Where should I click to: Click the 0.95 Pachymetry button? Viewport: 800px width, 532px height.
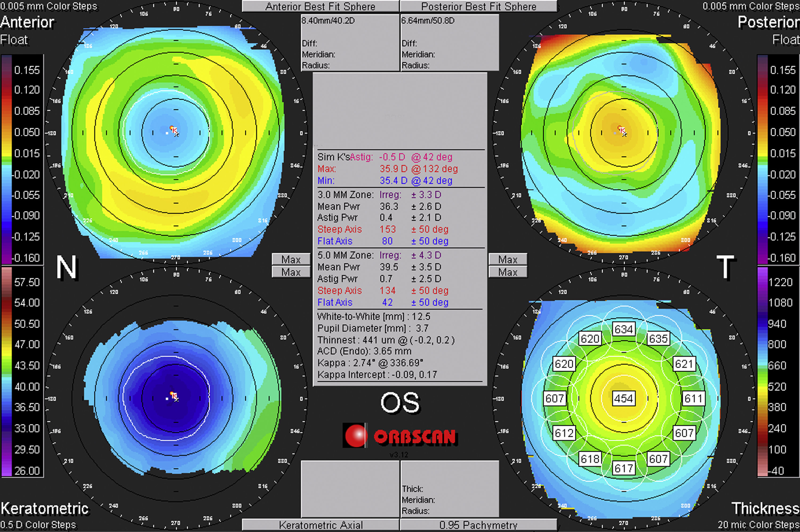pyautogui.click(x=478, y=525)
